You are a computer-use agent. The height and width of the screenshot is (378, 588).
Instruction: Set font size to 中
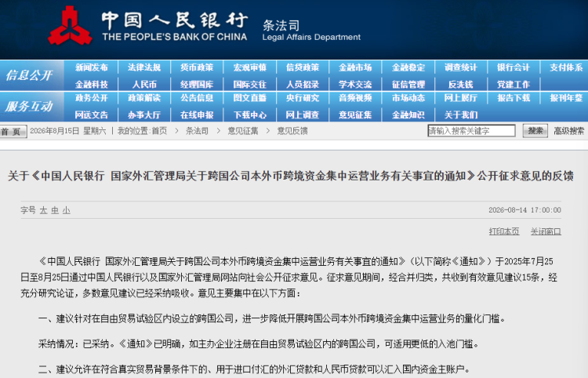pyautogui.click(x=55, y=210)
